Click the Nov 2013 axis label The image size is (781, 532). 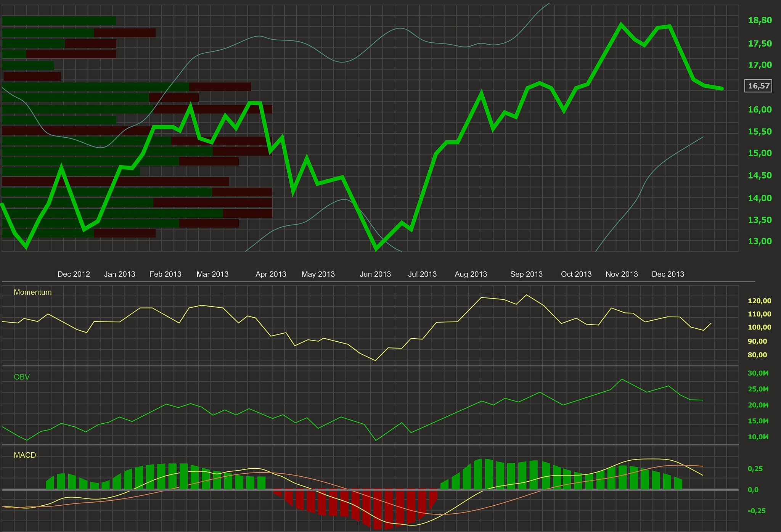click(622, 274)
